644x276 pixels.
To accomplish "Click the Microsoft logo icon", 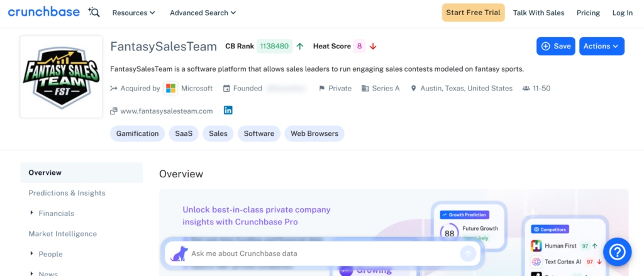I will [x=170, y=89].
